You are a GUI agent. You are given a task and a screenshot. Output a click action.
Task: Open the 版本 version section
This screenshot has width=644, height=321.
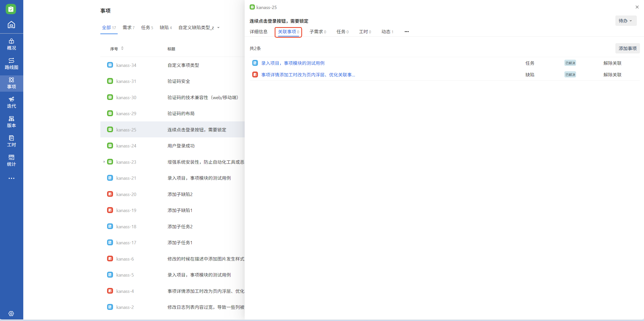(11, 122)
